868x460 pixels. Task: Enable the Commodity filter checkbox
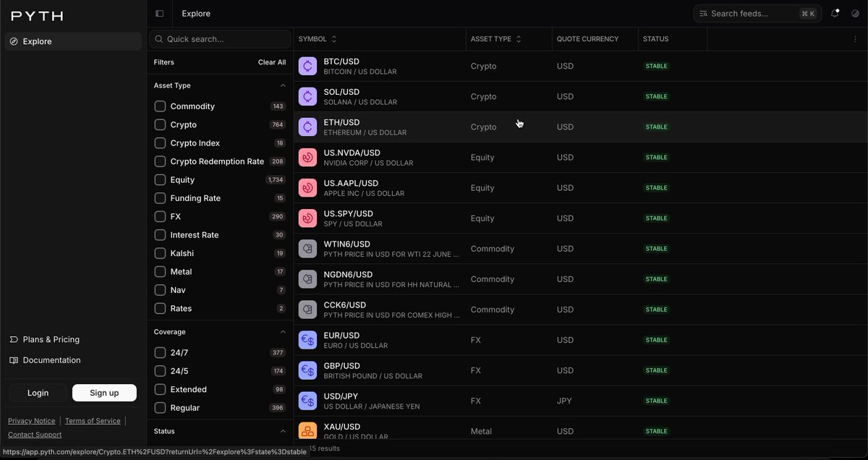(160, 106)
